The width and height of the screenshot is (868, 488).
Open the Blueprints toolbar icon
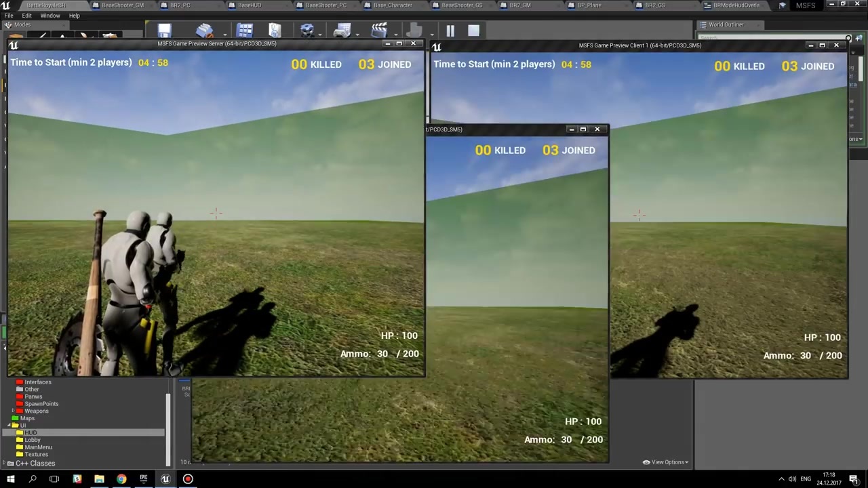342,30
